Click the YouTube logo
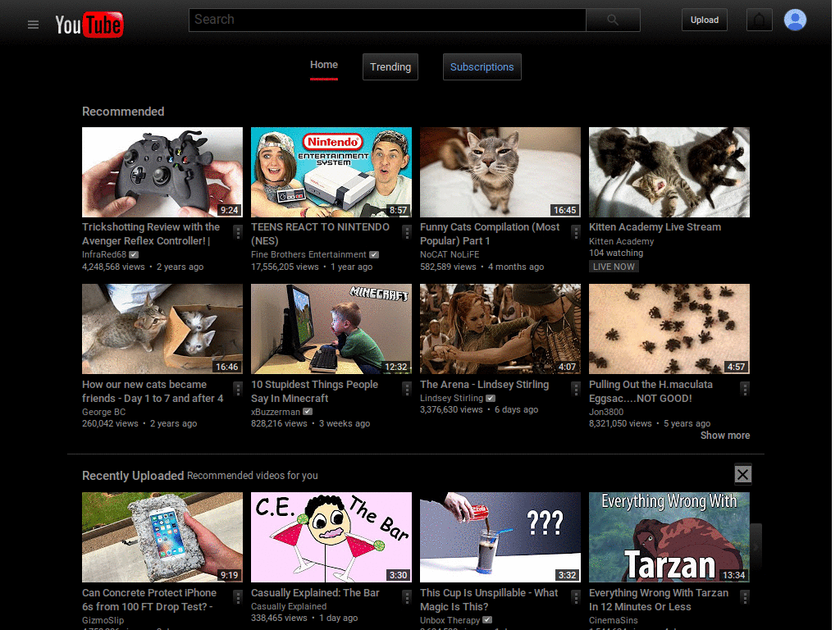This screenshot has width=840, height=630. 89,25
